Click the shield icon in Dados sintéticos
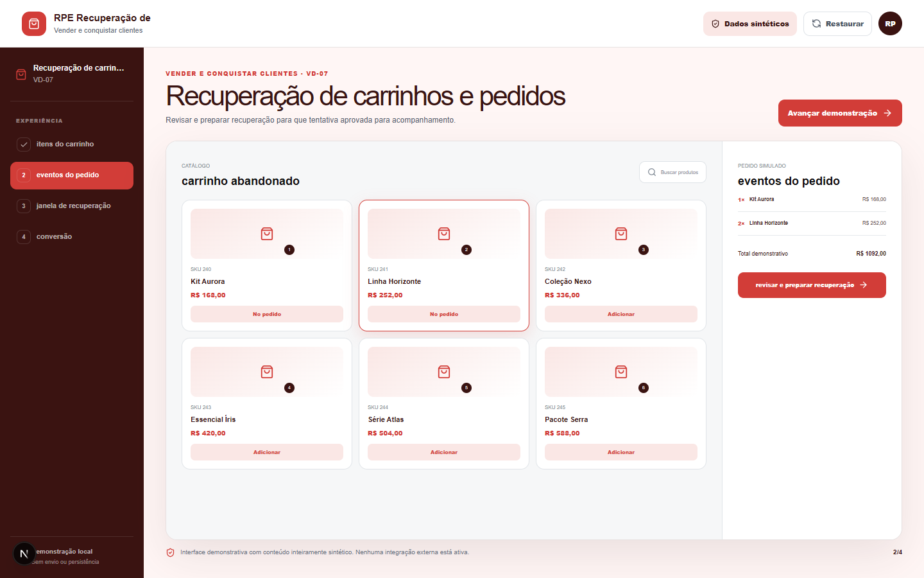Screen dimensions: 924x578 click(715, 24)
